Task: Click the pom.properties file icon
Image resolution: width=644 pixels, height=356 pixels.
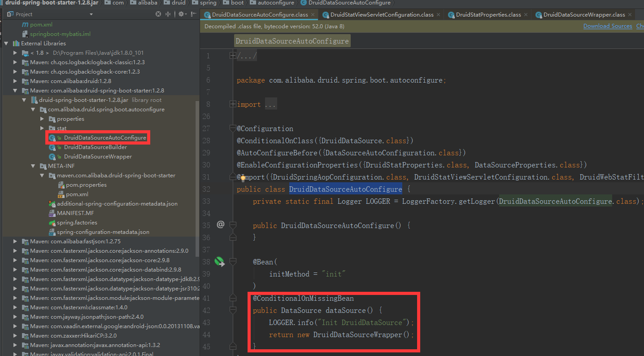Action: point(61,185)
